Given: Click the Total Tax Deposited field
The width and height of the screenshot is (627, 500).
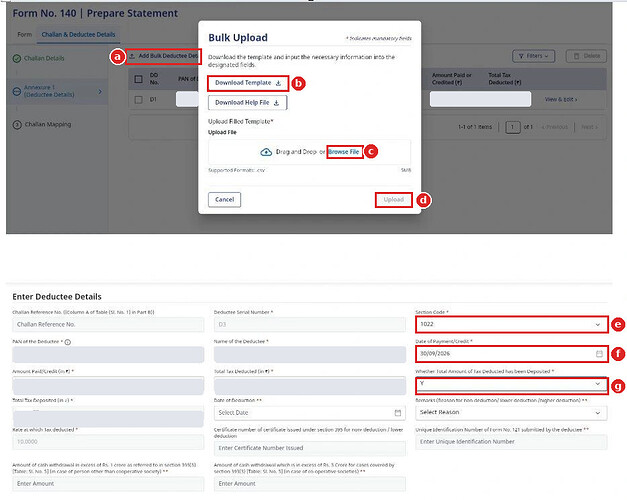Looking at the screenshot, I should point(108,416).
